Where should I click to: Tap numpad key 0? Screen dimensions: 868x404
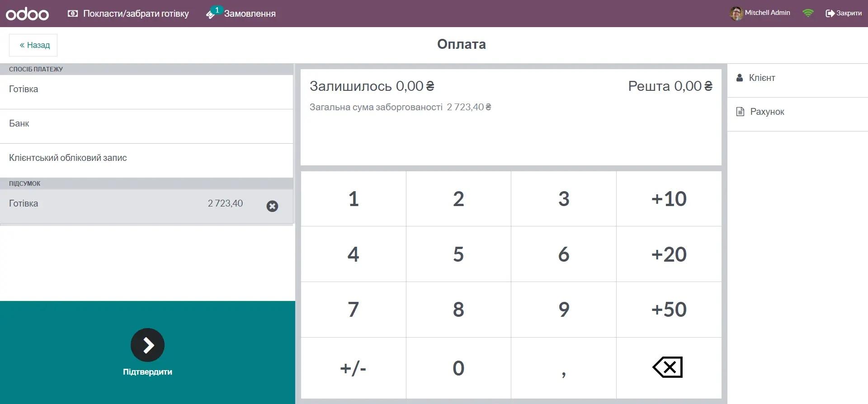click(x=458, y=368)
